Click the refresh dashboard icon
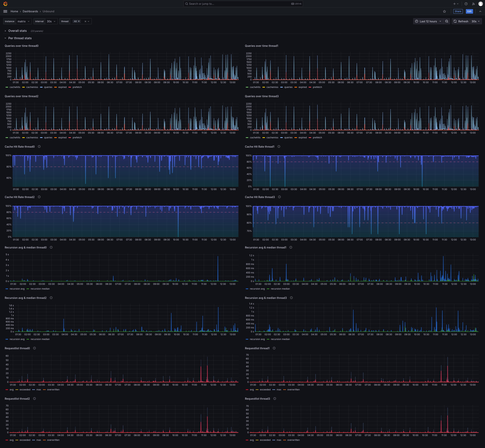The height and width of the screenshot is (448, 485). (455, 21)
